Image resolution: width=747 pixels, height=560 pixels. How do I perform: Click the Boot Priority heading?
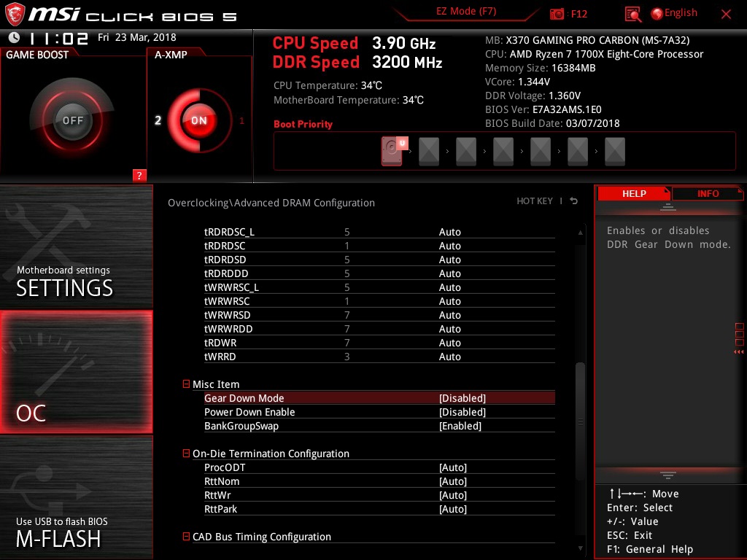point(303,124)
